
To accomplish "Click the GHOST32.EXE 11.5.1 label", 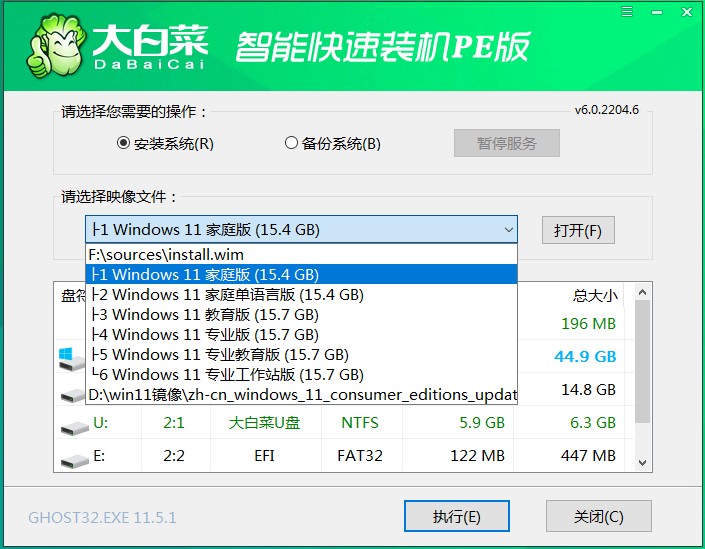I will [103, 518].
